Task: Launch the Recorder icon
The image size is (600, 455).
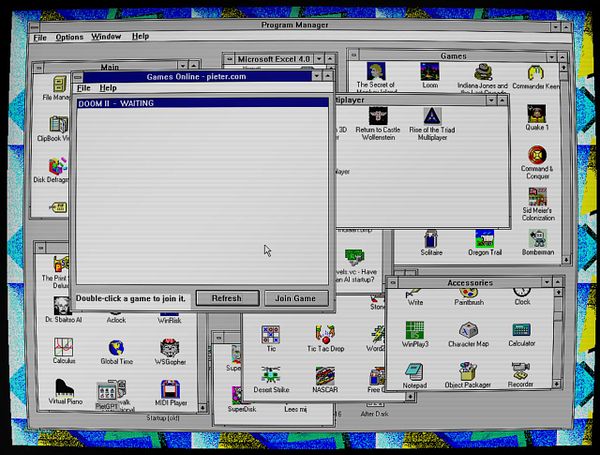Action: click(520, 371)
